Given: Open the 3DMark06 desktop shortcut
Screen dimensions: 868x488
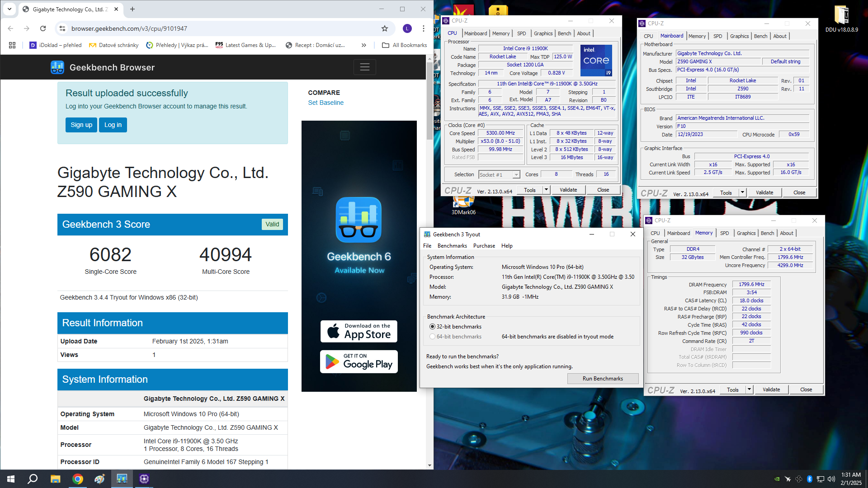Looking at the screenshot, I should [x=464, y=206].
